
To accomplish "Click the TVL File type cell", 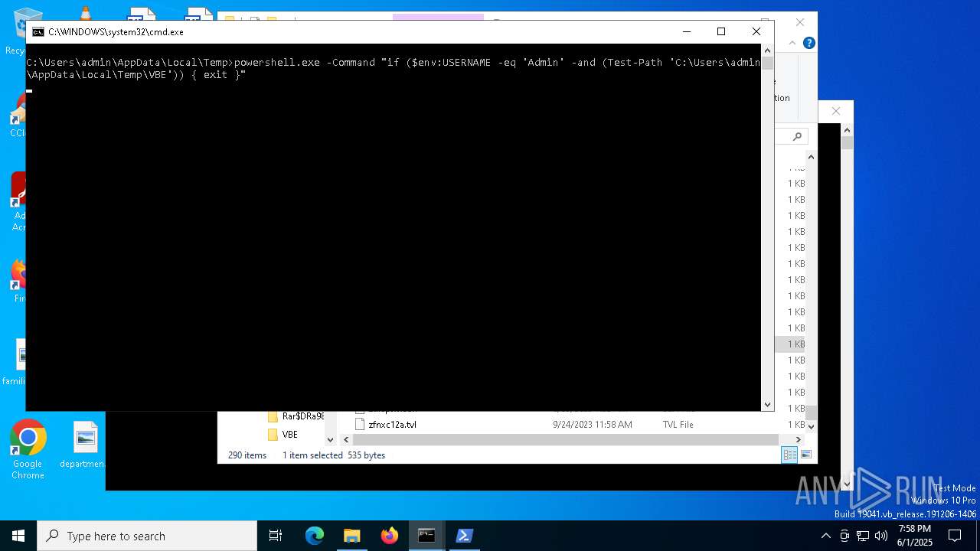I will click(678, 425).
